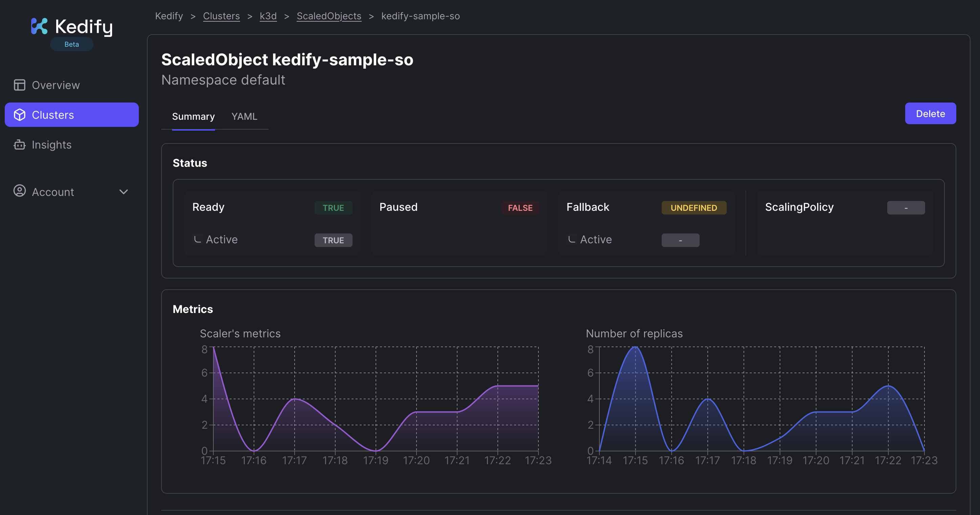The image size is (980, 515).
Task: Click the Active sub-item under Ready
Action: click(x=222, y=240)
